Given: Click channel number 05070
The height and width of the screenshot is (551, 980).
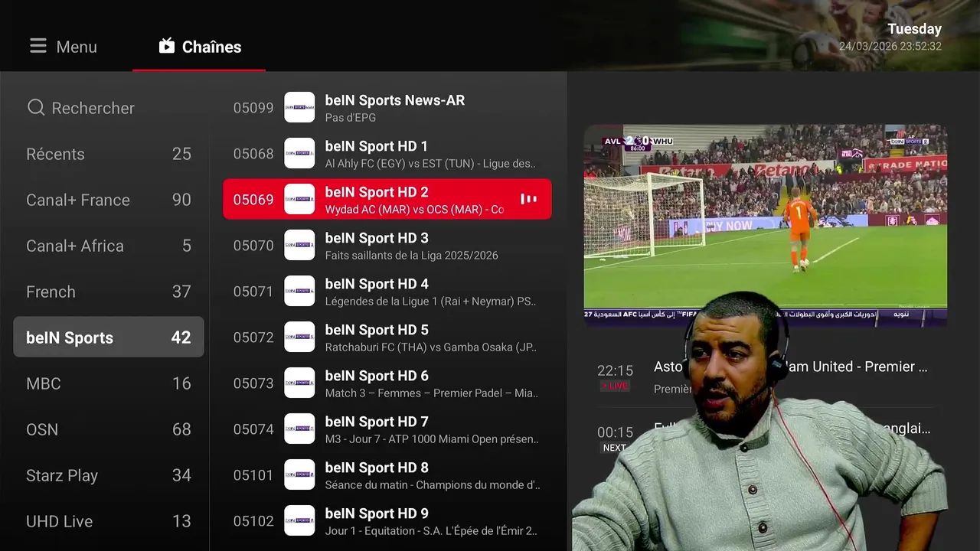Looking at the screenshot, I should coord(253,246).
